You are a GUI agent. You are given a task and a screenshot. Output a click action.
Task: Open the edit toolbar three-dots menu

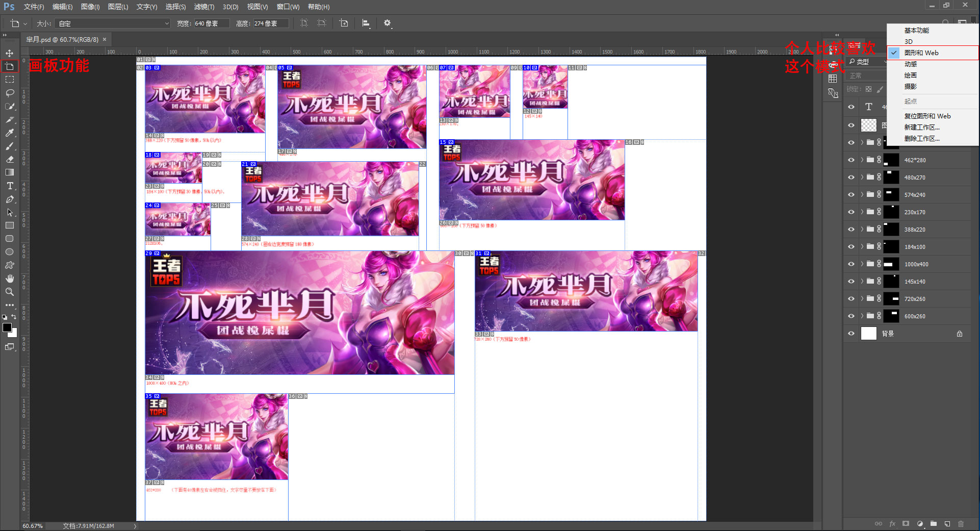pos(10,305)
